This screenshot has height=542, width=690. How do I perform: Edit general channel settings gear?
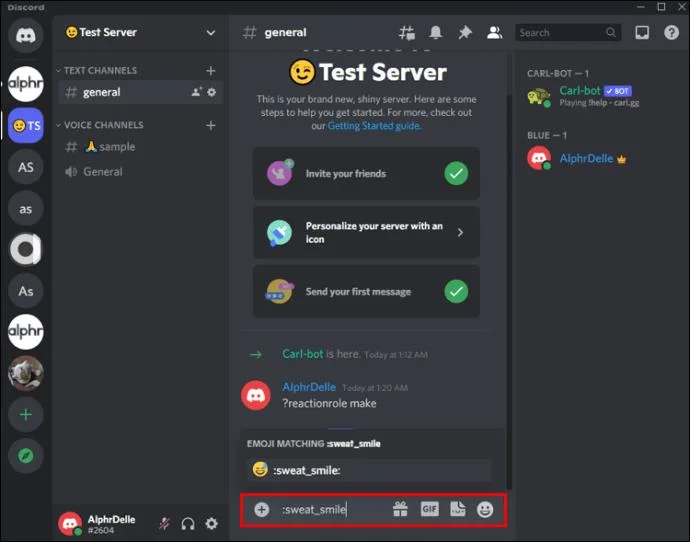coord(212,92)
